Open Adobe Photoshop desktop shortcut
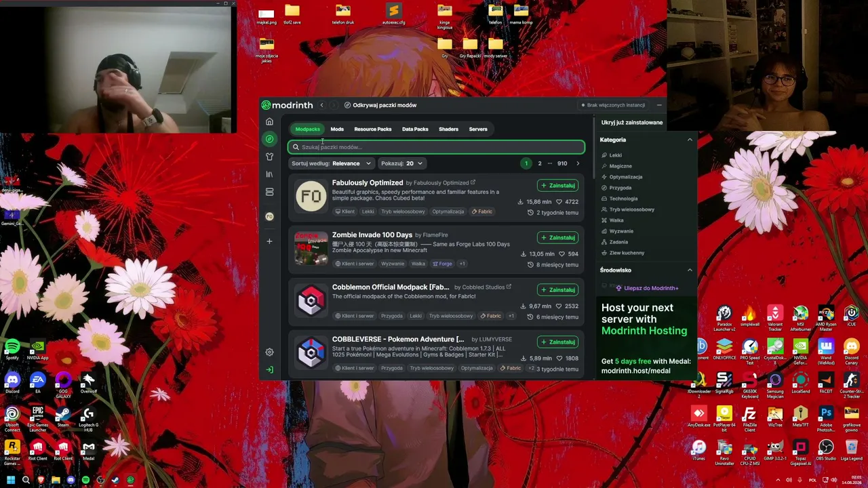This screenshot has width=868, height=488. [826, 418]
